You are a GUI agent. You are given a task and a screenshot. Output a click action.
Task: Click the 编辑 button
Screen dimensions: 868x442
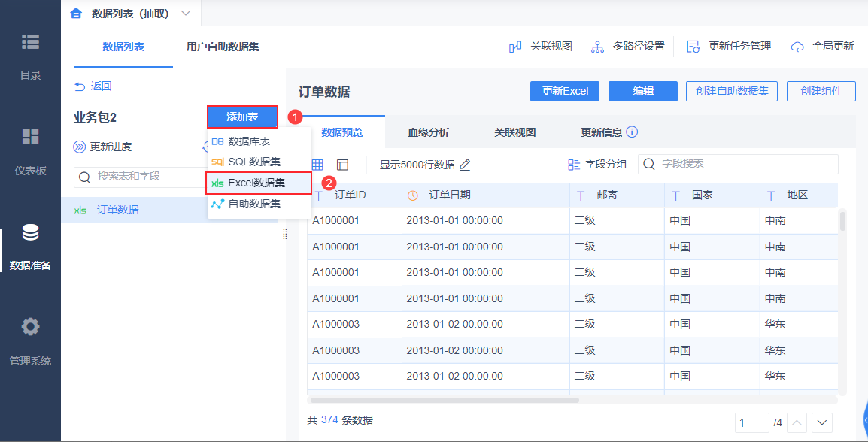tap(642, 91)
